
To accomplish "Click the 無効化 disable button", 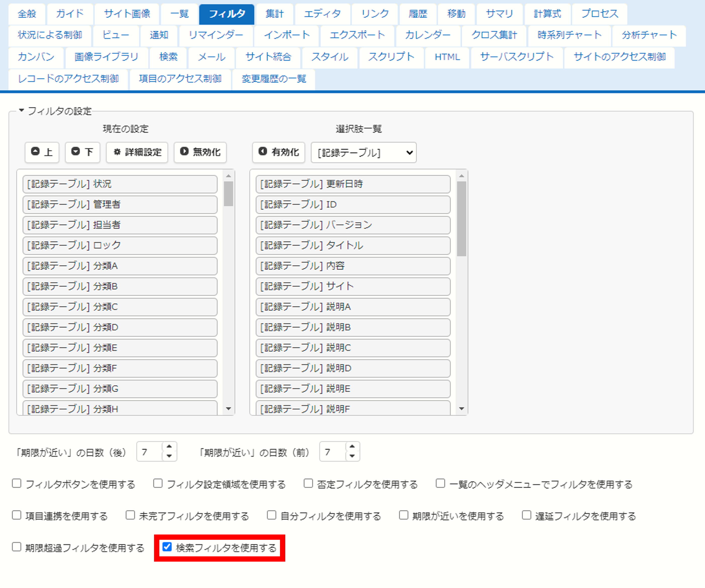I will coord(200,152).
